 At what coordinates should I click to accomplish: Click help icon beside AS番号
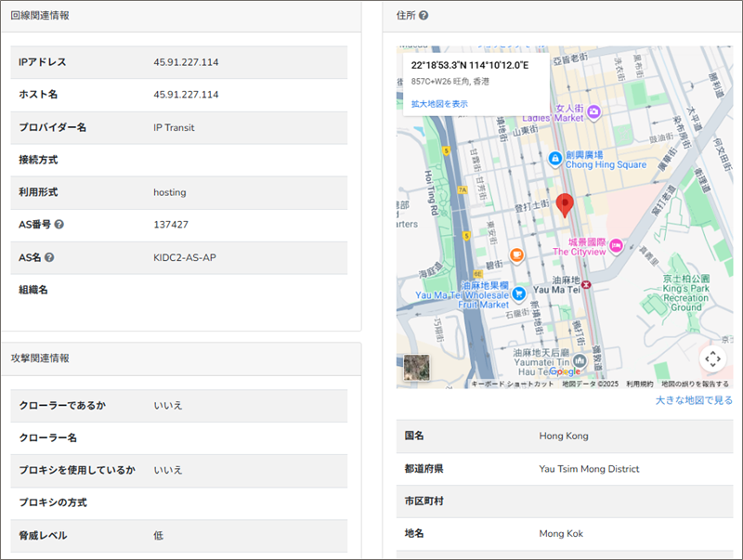click(59, 225)
